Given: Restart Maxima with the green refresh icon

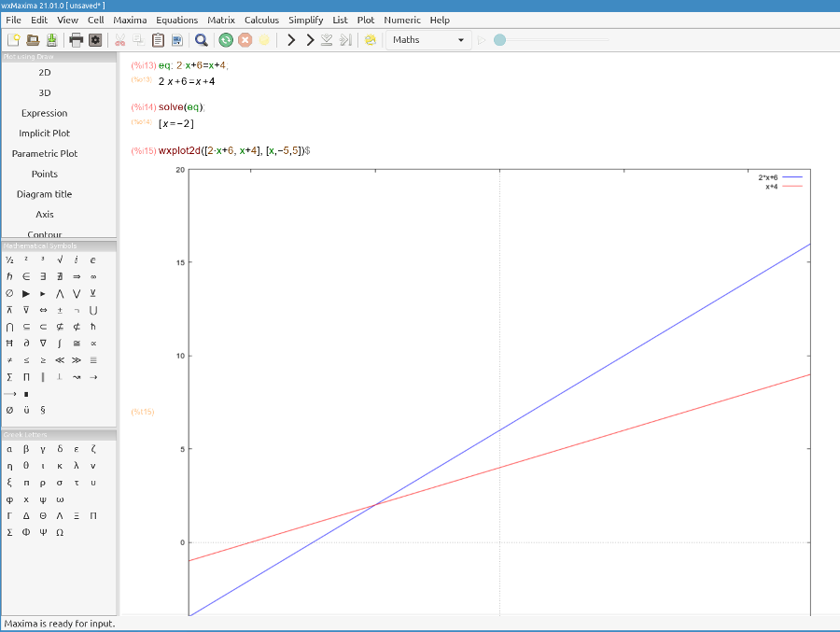Looking at the screenshot, I should 226,39.
